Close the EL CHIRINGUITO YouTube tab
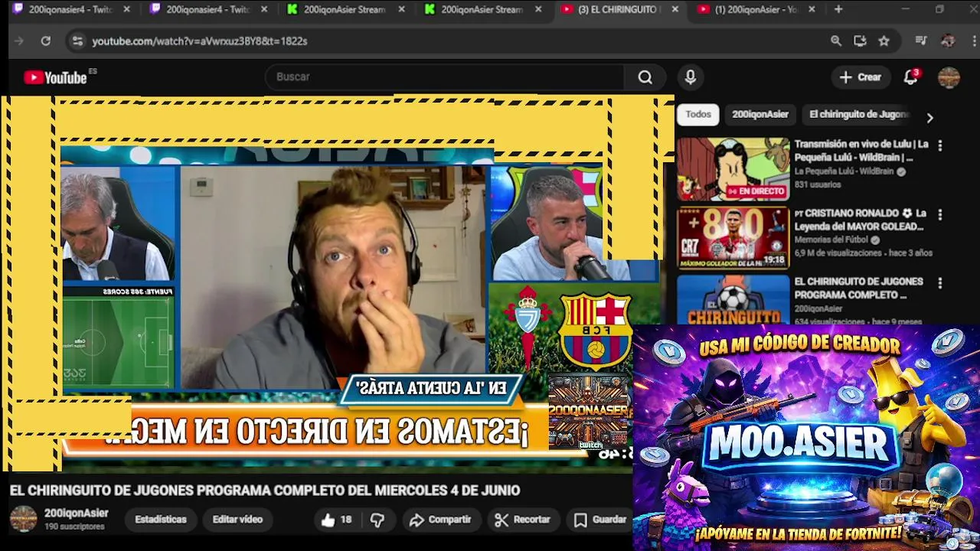Screen dimensions: 980x551 675,9
